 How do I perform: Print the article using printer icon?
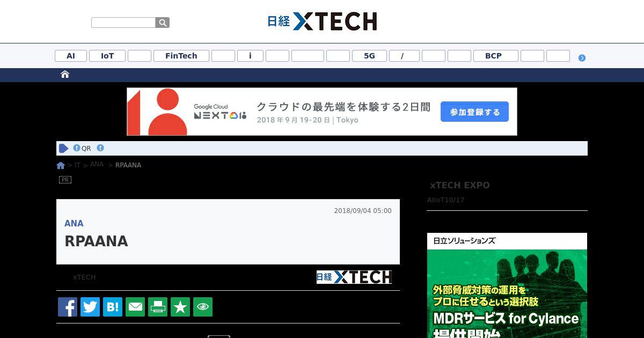pos(158,307)
